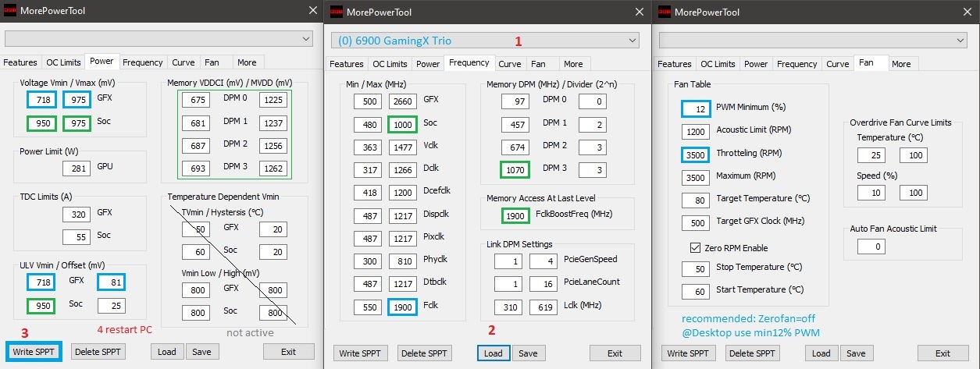This screenshot has width=980, height=369.
Task: Click GFX max clock field showing 2660
Action: pyautogui.click(x=402, y=101)
